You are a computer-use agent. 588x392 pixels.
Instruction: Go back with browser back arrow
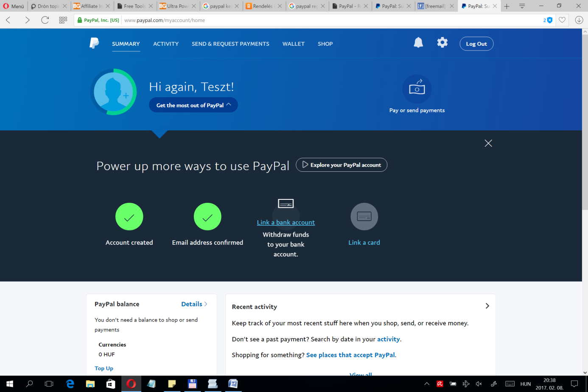click(8, 20)
